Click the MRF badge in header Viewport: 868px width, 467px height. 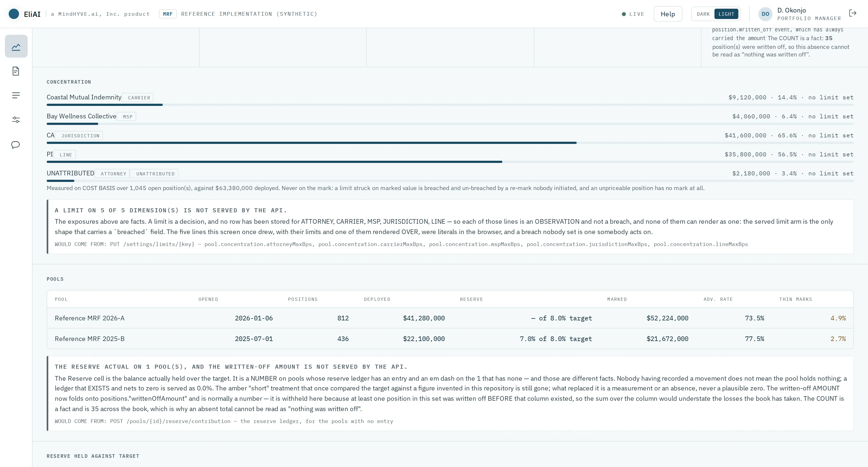click(167, 14)
